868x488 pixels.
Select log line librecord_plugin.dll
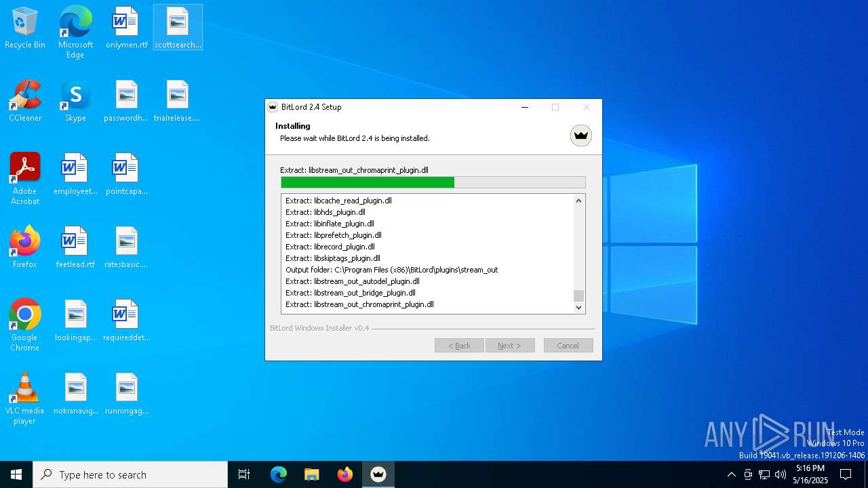pos(330,247)
